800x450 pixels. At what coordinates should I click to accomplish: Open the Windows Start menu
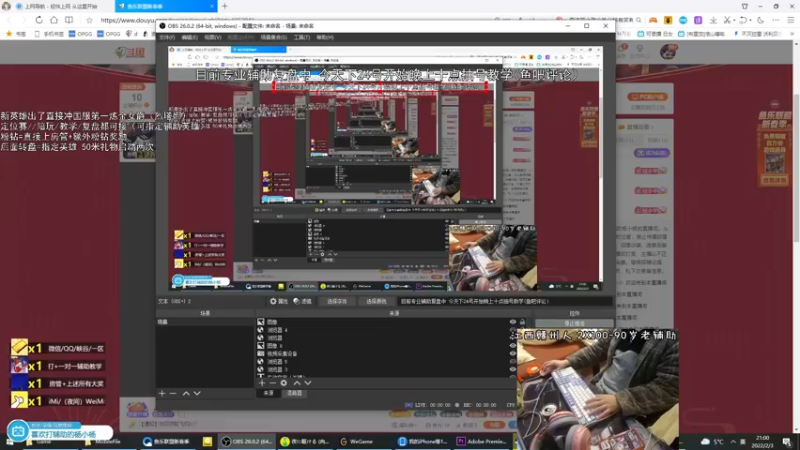point(9,442)
